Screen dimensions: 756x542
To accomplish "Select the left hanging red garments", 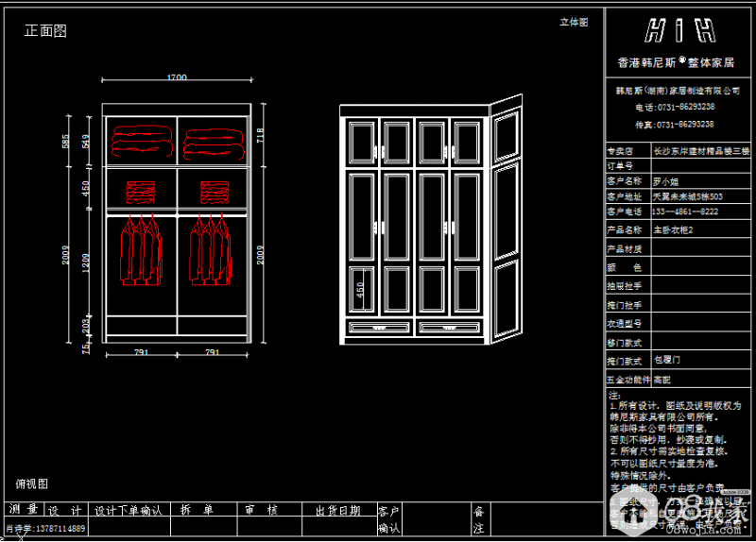I will coord(139,249).
